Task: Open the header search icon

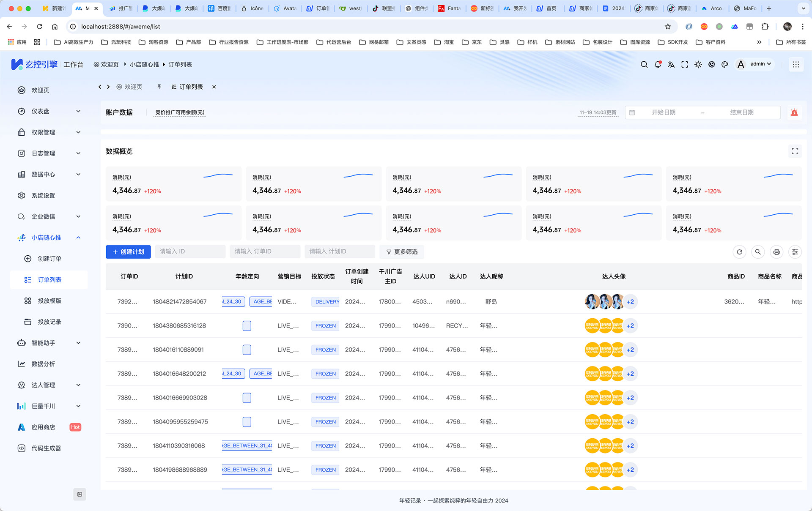Action: (644, 64)
